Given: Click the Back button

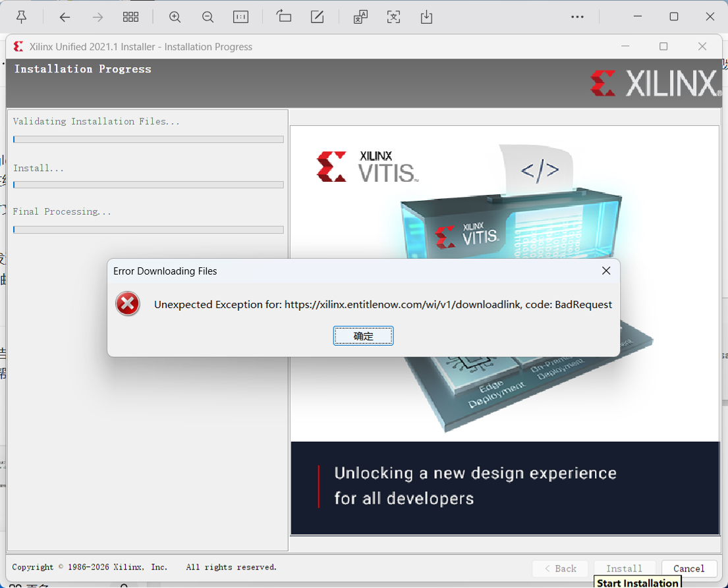Looking at the screenshot, I should click(x=560, y=568).
